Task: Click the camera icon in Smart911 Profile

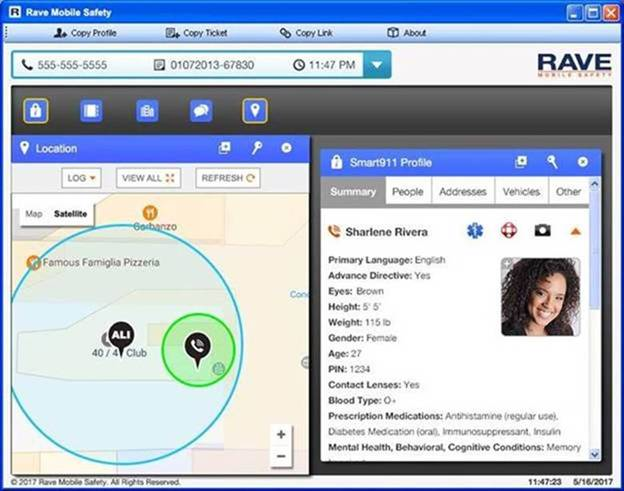Action: coord(542,231)
